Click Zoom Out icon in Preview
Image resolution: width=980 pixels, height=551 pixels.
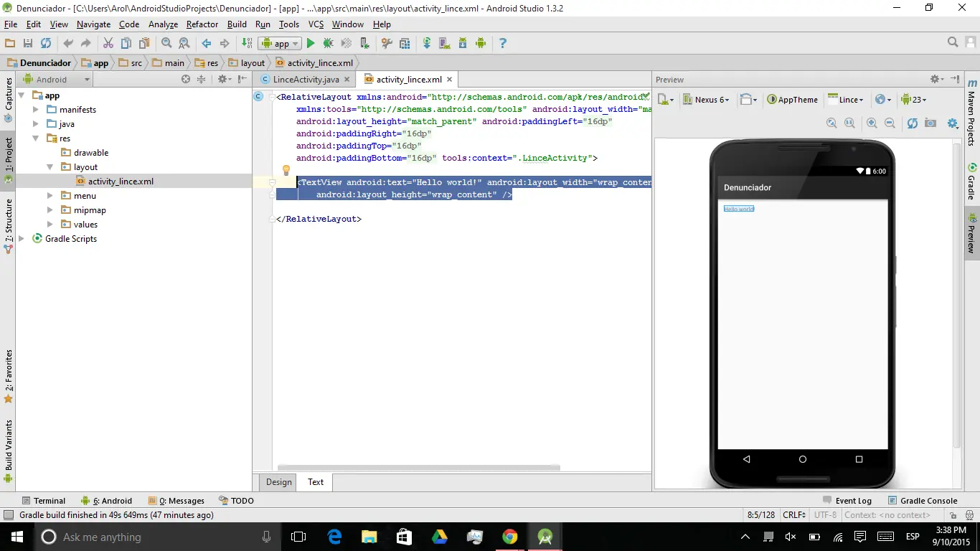[x=890, y=123]
